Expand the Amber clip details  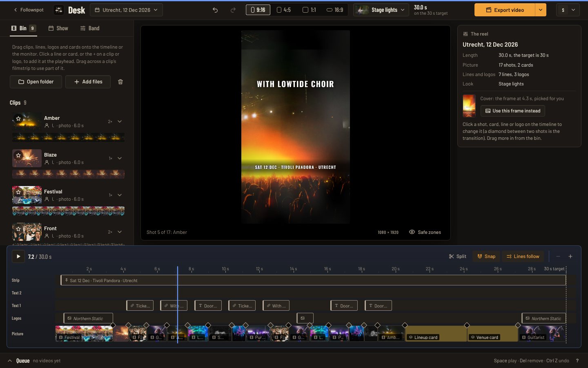[120, 121]
